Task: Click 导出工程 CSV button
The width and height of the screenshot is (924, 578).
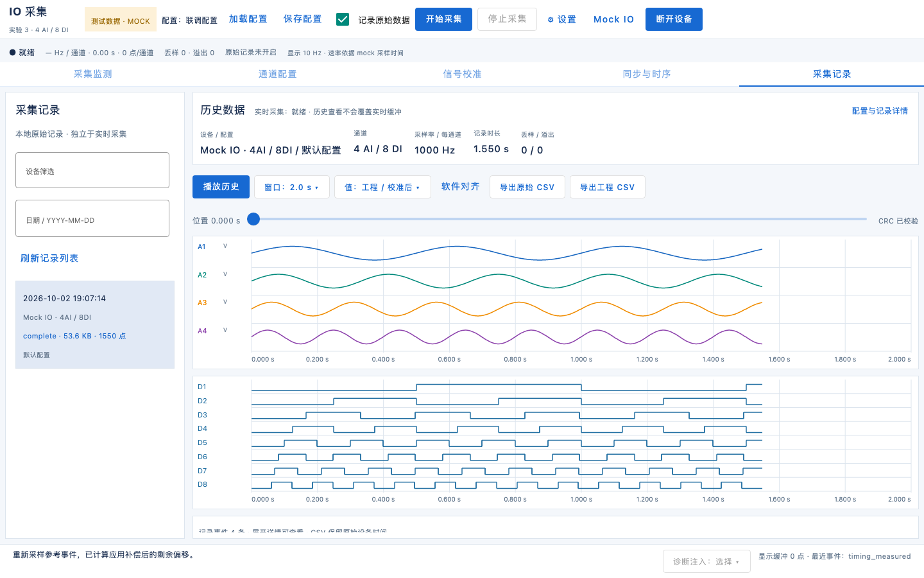Action: pyautogui.click(x=607, y=187)
